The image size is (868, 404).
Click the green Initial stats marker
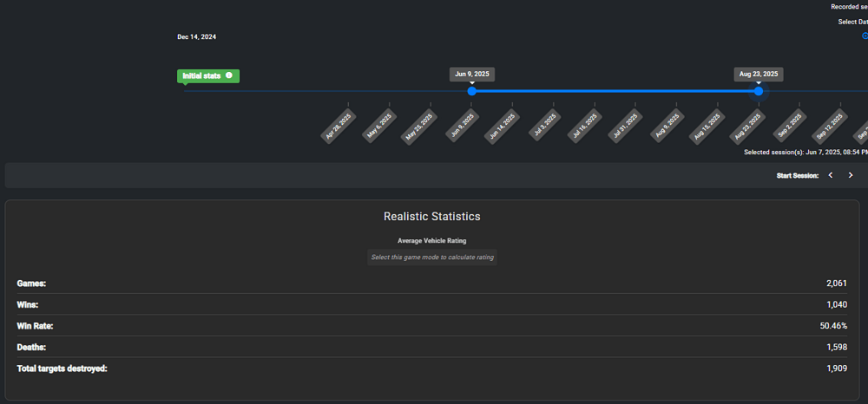208,75
